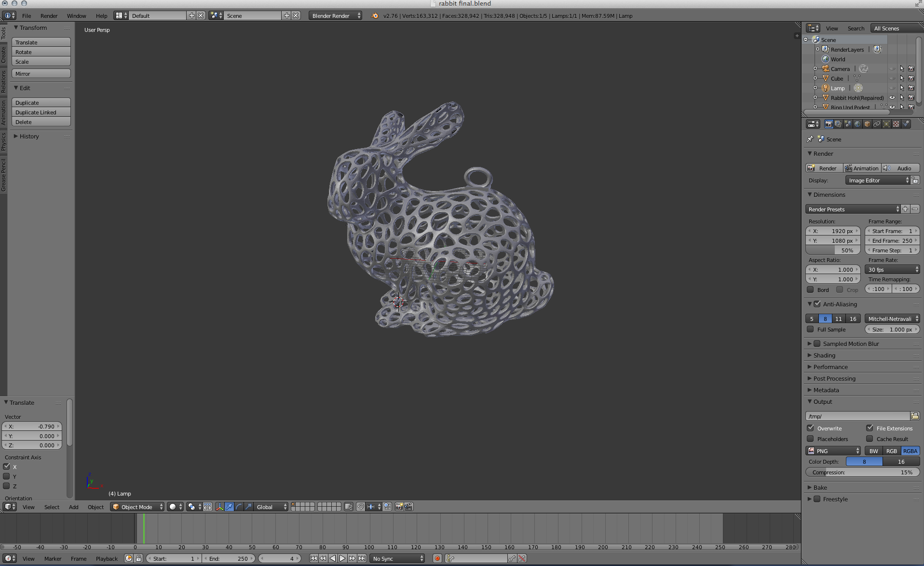This screenshot has height=566, width=924.
Task: Click the lock time to other windows icon
Action: click(x=139, y=559)
